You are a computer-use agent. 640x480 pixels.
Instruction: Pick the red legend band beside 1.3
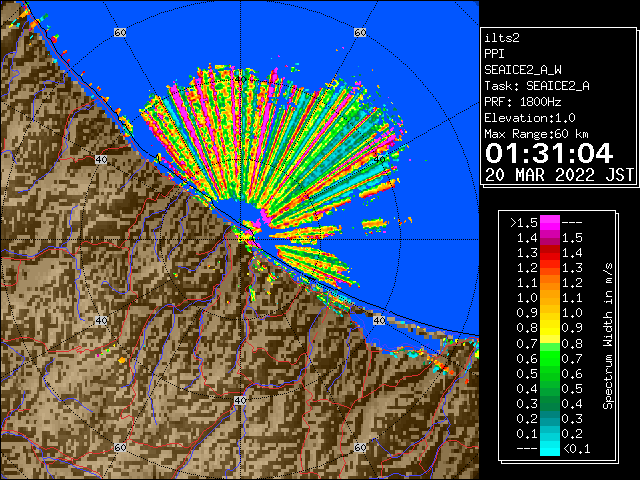click(550, 253)
